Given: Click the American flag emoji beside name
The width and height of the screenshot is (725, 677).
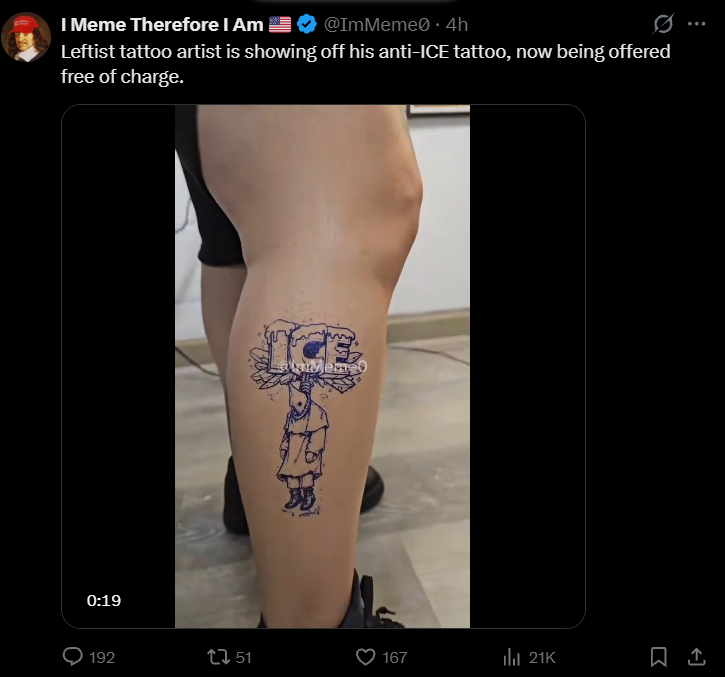Looking at the screenshot, I should (280, 25).
